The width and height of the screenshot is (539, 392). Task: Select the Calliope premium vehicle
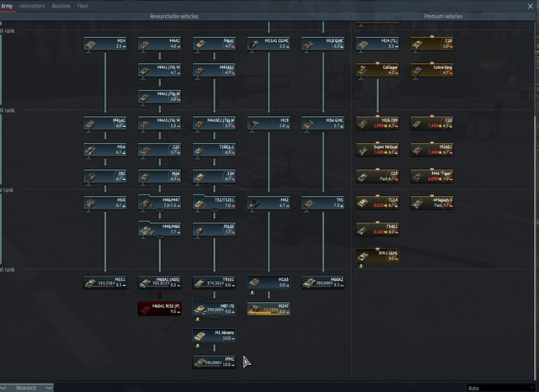coord(377,70)
